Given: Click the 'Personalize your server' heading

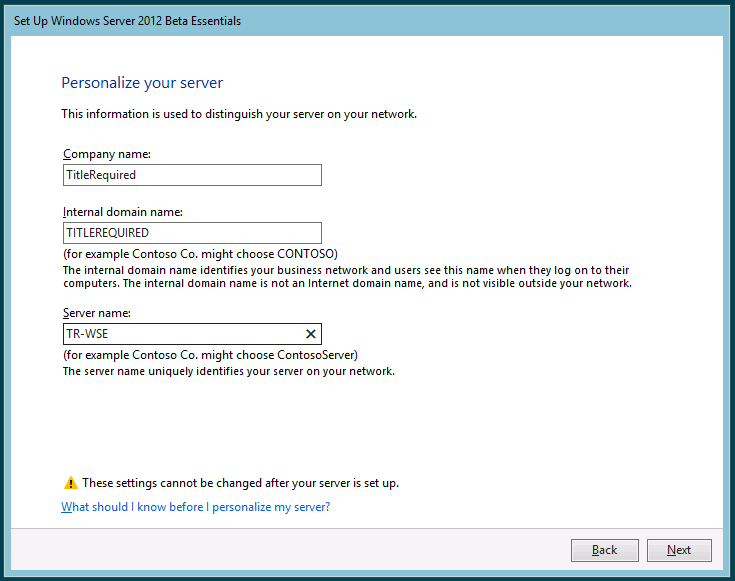Looking at the screenshot, I should tap(142, 83).
